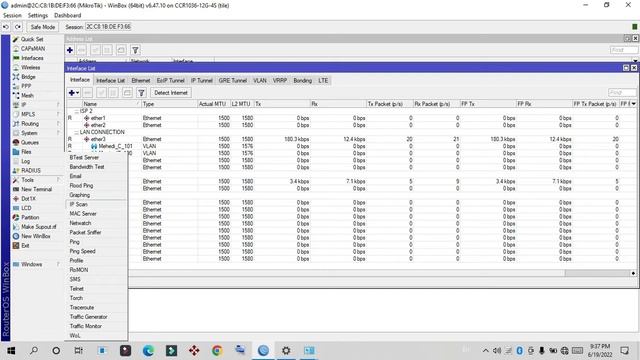Collapse the ISP 2 group
This screenshot has width=640, height=360.
[76, 111]
